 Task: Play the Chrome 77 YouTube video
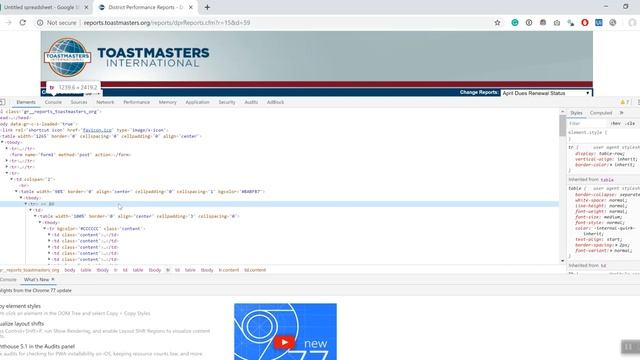click(x=284, y=342)
